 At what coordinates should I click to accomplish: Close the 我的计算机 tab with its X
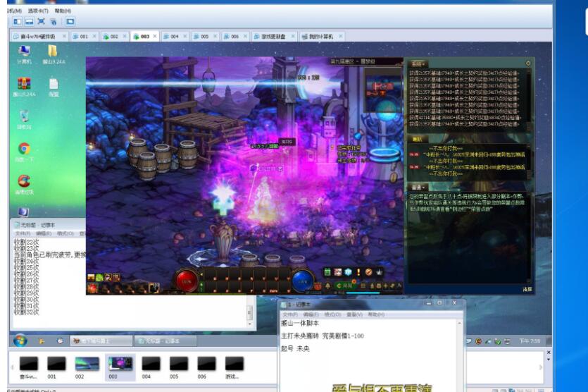pos(341,37)
